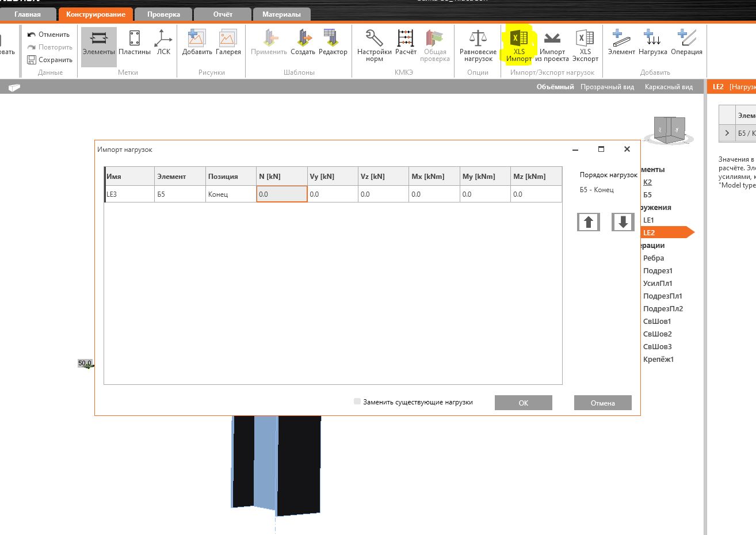Viewport: 756px width, 535px height.
Task: Click the LE3 name cell
Action: coord(129,194)
